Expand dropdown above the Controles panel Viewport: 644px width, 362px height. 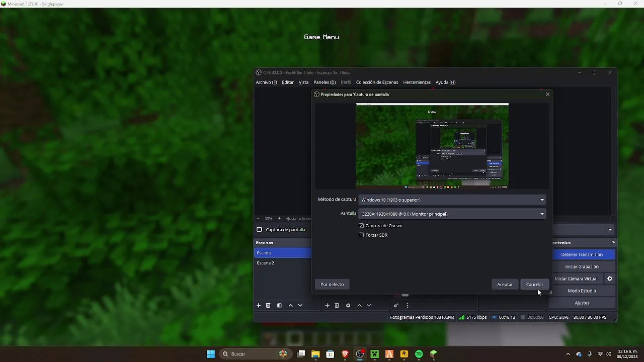point(610,230)
